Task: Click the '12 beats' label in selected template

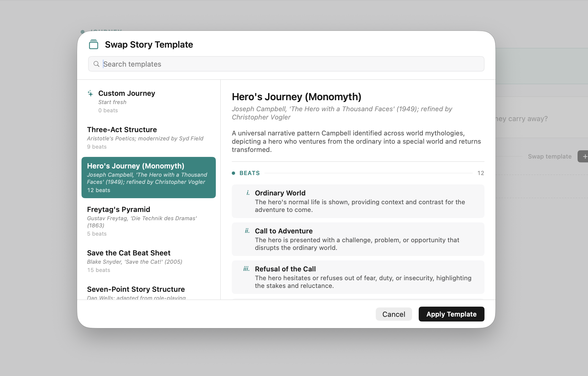Action: pyautogui.click(x=99, y=190)
